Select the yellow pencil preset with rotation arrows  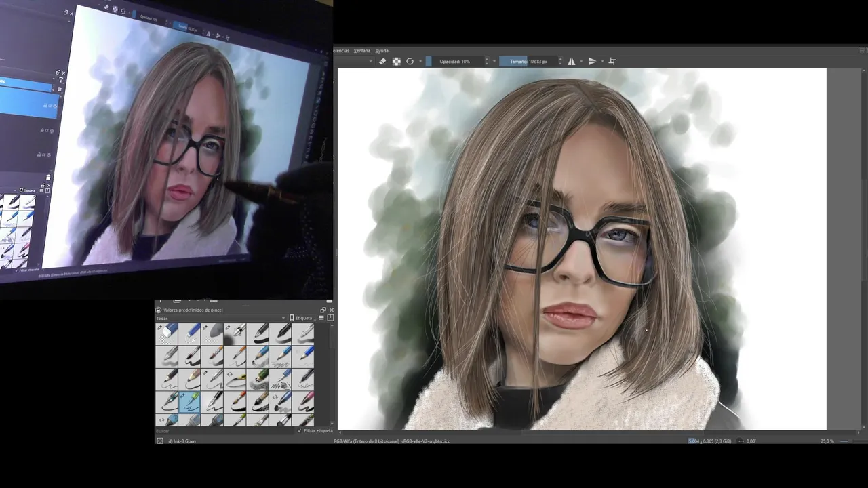pos(235,379)
